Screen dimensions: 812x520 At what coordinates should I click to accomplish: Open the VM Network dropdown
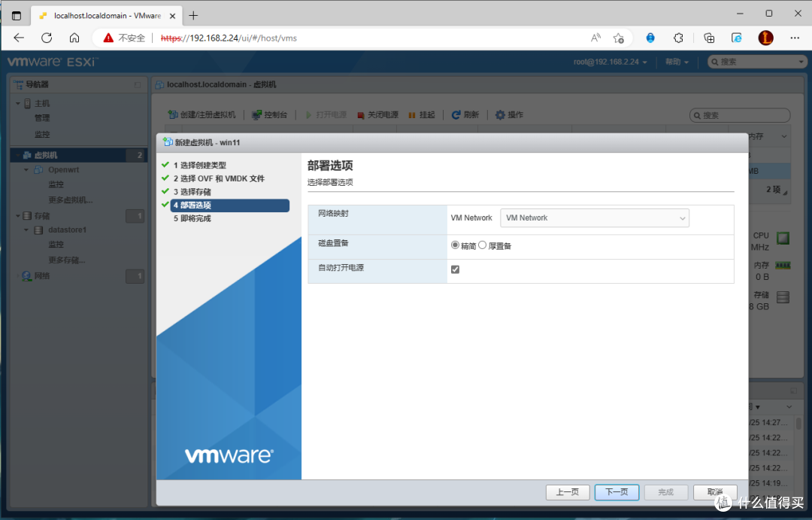[594, 218]
